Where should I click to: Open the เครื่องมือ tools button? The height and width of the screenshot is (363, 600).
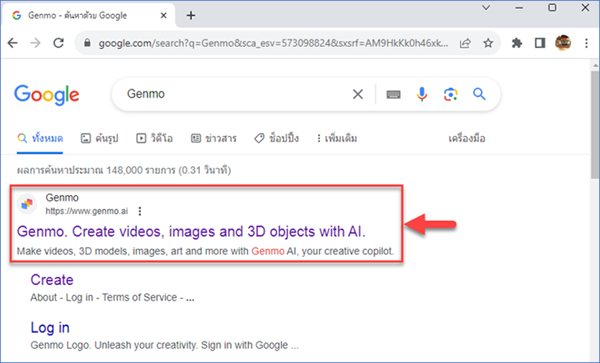click(466, 138)
